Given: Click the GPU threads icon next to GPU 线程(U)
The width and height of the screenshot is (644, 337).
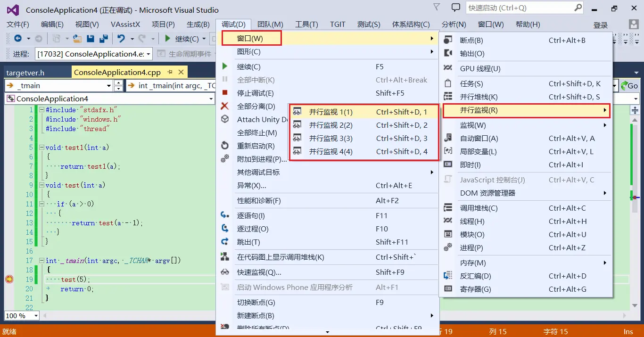Looking at the screenshot, I should (x=448, y=69).
